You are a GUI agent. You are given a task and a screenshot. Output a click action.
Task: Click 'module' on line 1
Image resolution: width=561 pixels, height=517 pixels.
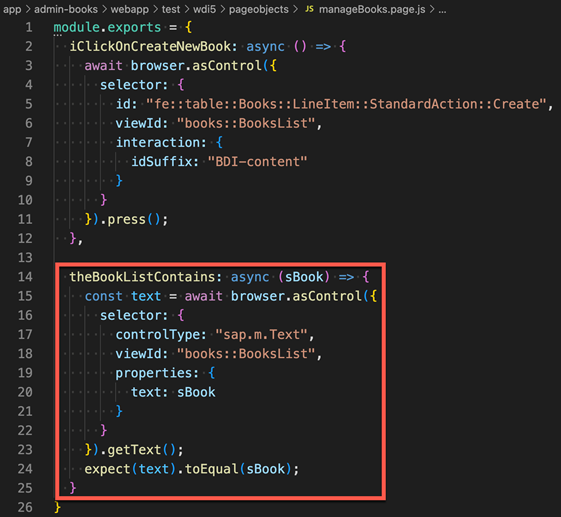[77, 28]
